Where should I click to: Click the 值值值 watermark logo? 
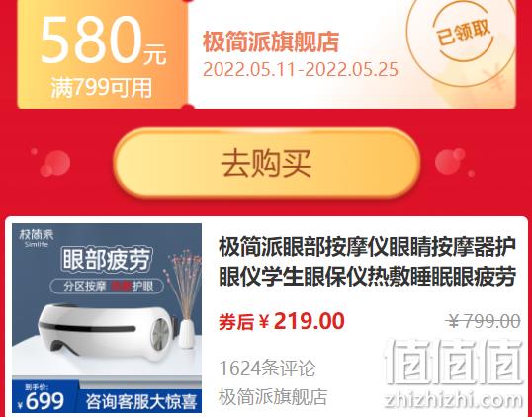coord(454,363)
